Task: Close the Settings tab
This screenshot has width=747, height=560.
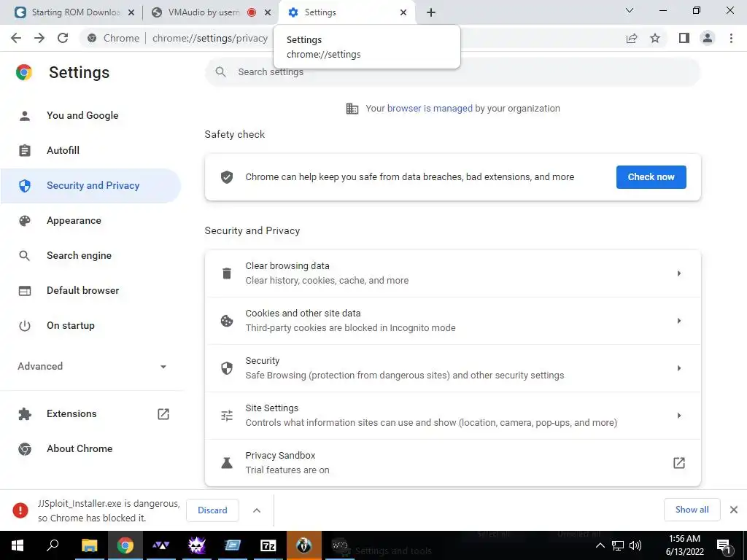Action: coord(403,12)
